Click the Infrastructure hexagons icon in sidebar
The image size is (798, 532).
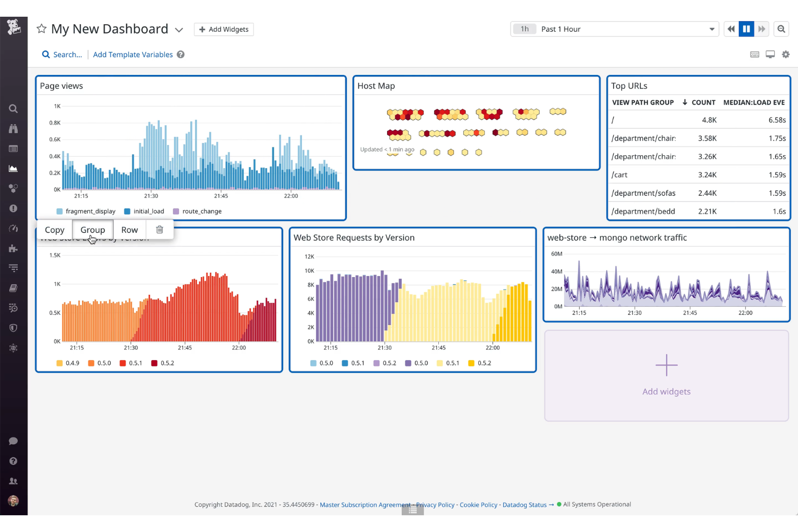(13, 188)
